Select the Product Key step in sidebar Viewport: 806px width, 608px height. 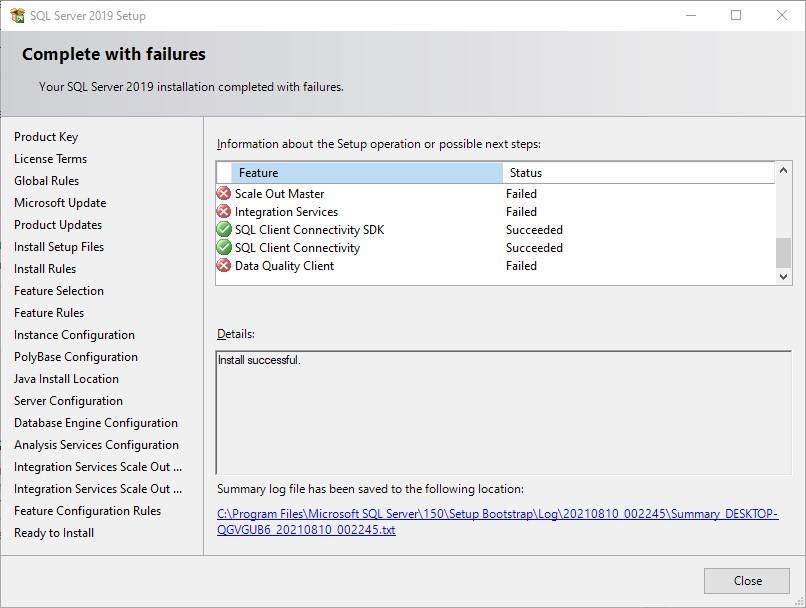[46, 137]
